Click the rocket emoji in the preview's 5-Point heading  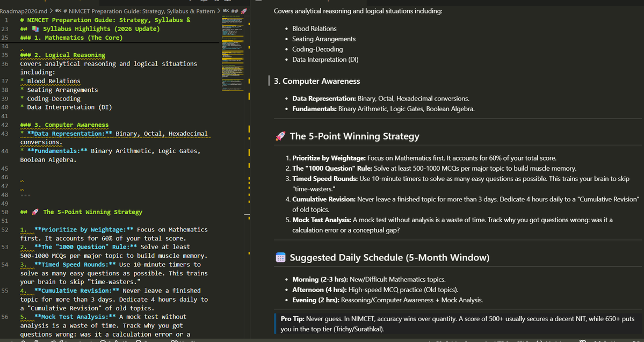[x=280, y=136]
